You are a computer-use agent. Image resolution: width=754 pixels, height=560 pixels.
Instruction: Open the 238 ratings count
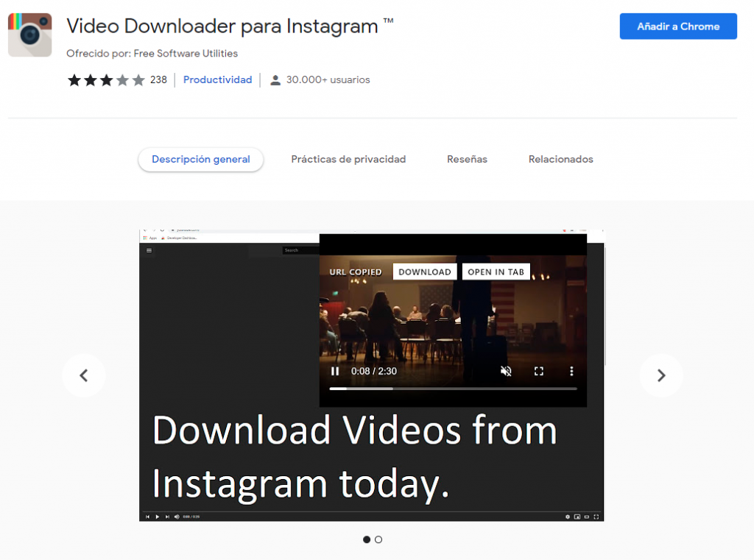158,79
